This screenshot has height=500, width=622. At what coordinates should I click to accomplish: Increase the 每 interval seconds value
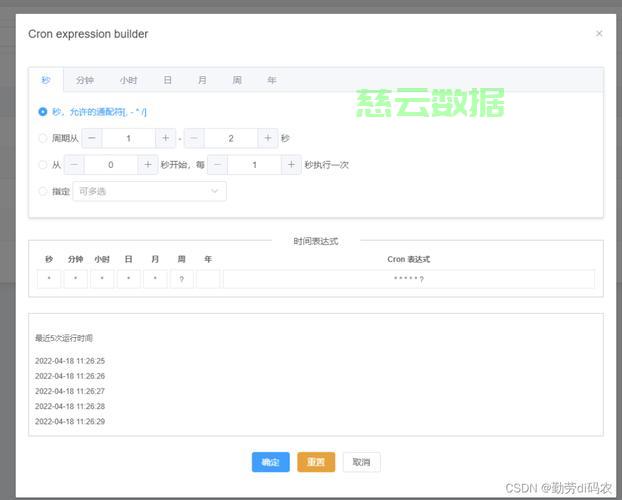coord(292,165)
